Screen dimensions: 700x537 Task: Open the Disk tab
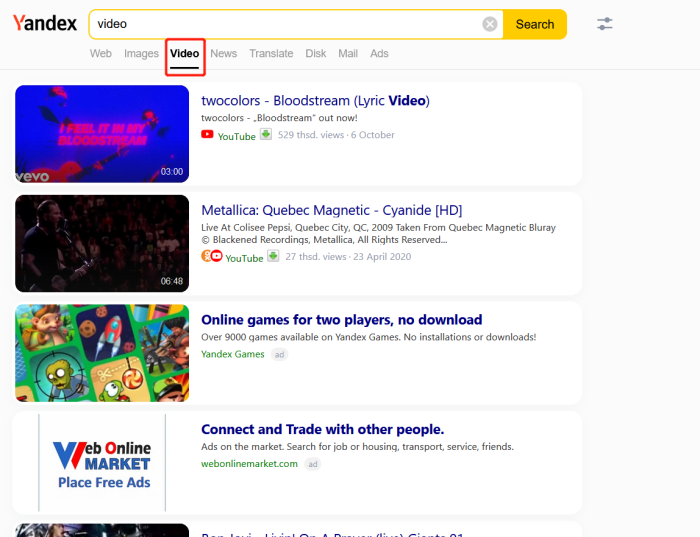pos(315,54)
